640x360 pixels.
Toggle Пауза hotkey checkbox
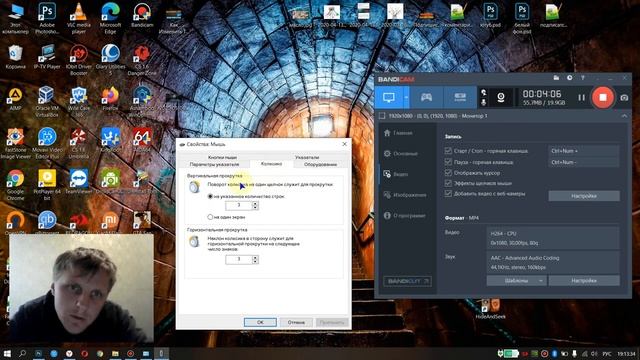448,162
